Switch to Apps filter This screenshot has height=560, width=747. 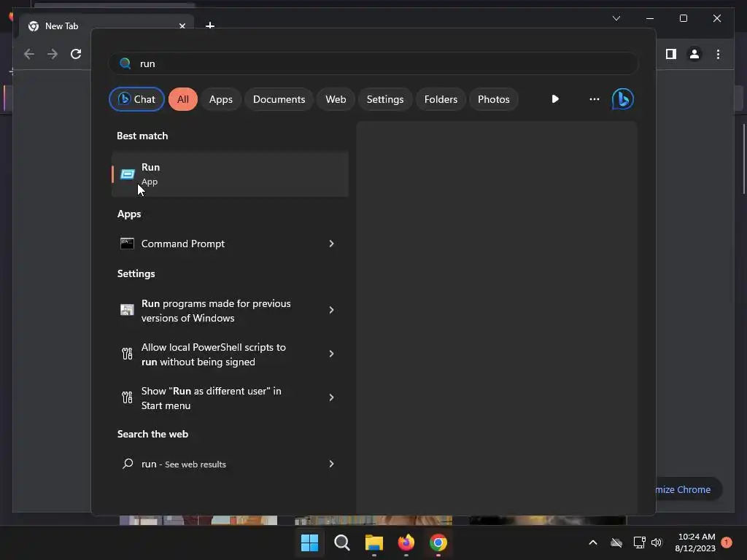pyautogui.click(x=220, y=99)
